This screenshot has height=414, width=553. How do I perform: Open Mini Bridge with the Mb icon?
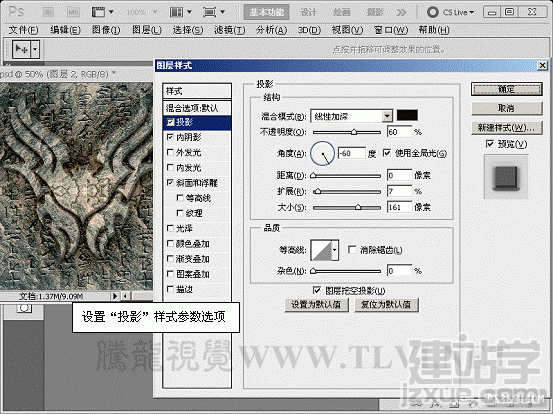73,12
